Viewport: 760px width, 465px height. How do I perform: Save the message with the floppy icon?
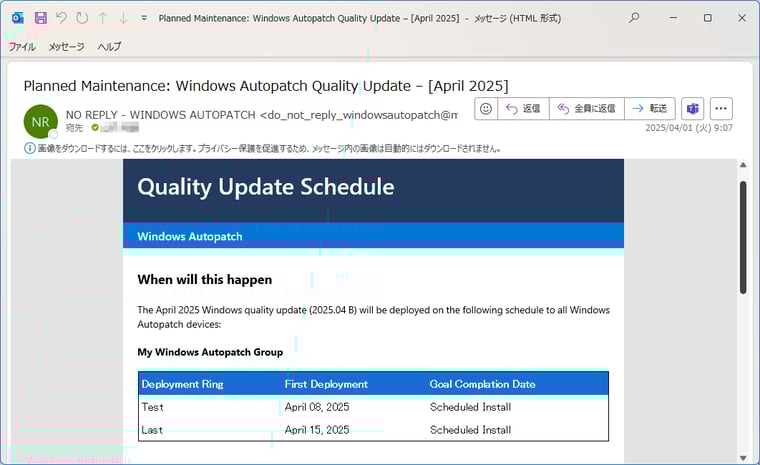point(41,18)
